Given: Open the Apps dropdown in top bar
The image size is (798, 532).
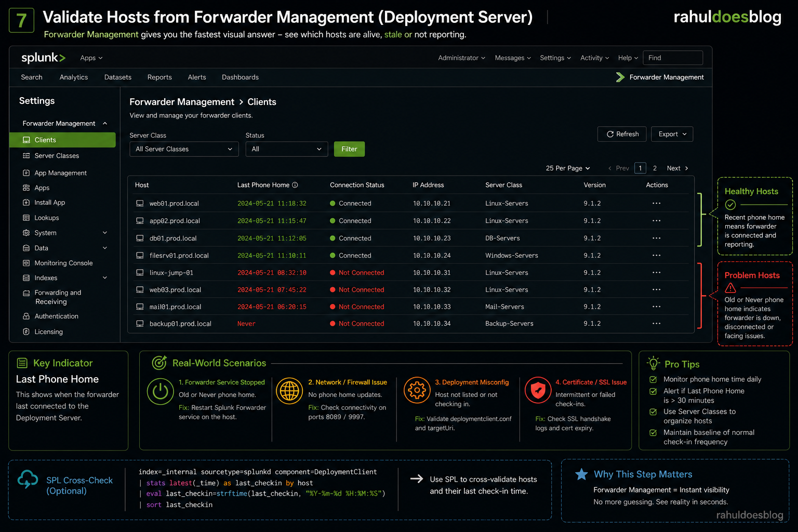Looking at the screenshot, I should tap(91, 58).
